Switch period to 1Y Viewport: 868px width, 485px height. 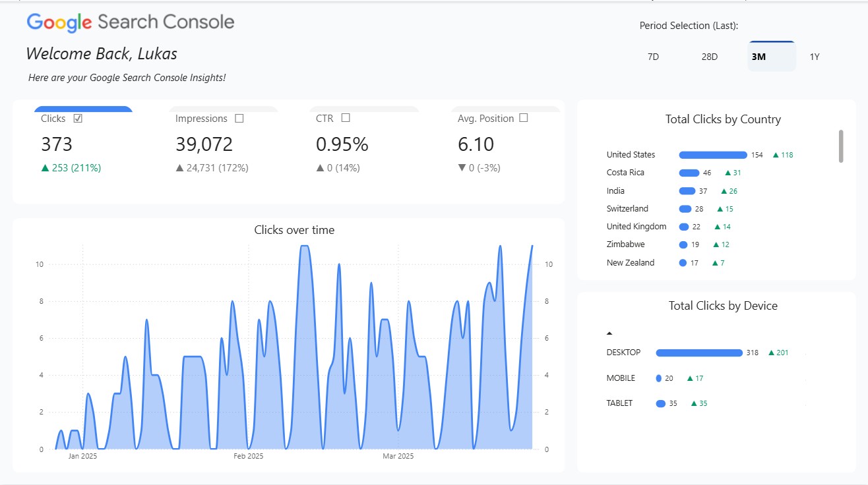point(814,56)
